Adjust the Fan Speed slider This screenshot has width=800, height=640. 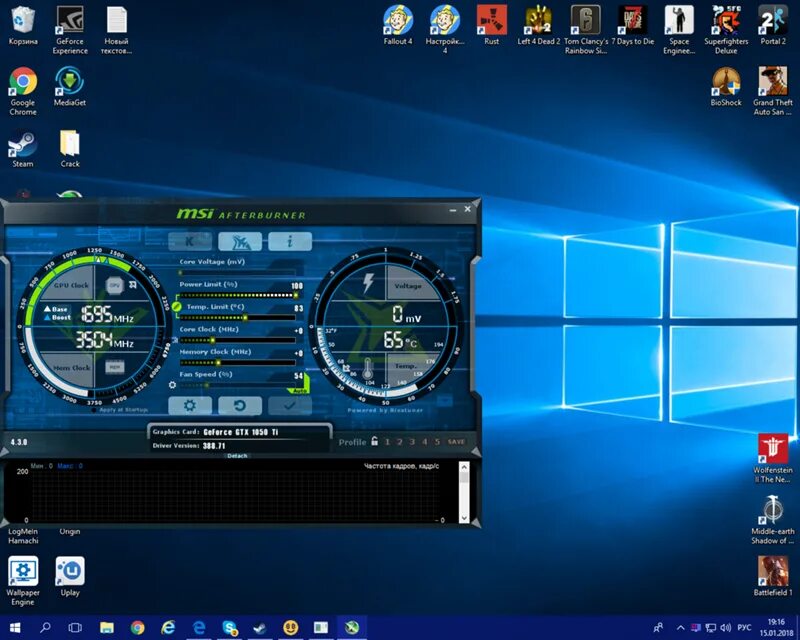tap(237, 385)
